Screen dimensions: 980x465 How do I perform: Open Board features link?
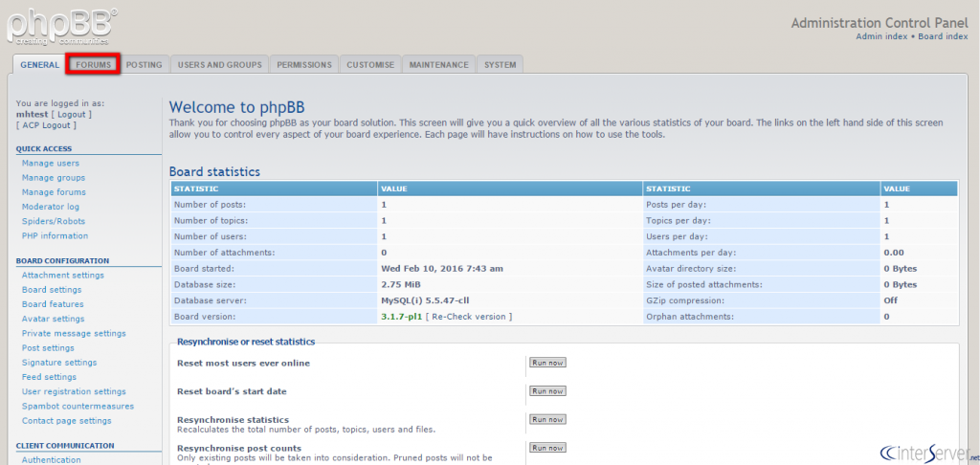53,303
